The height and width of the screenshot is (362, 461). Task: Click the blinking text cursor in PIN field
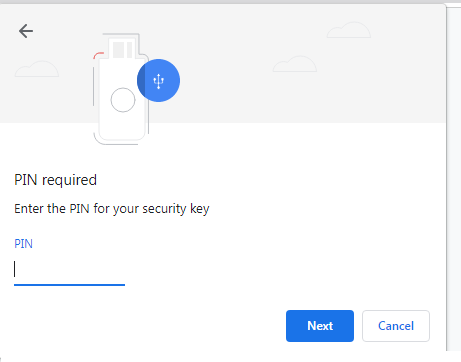tap(15, 269)
